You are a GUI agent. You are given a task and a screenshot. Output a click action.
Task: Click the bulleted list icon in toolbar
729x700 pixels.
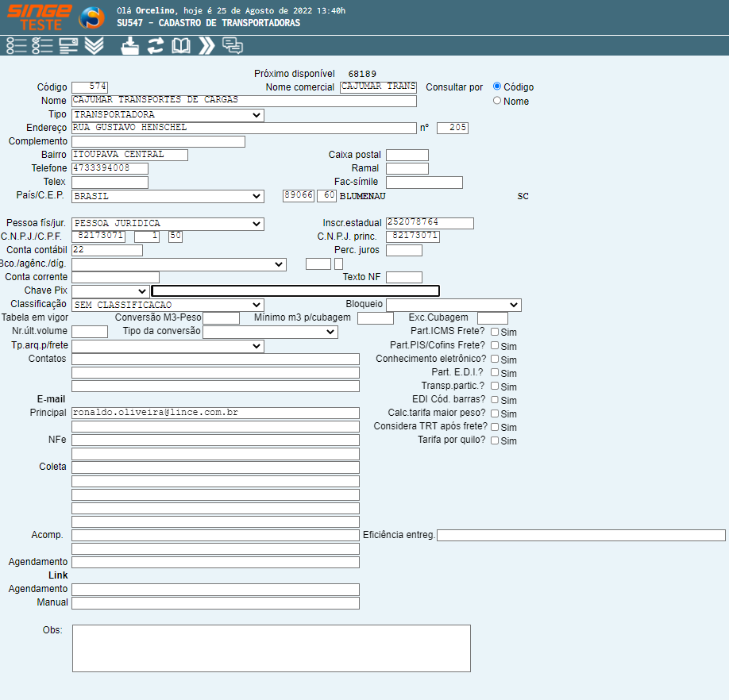point(16,45)
